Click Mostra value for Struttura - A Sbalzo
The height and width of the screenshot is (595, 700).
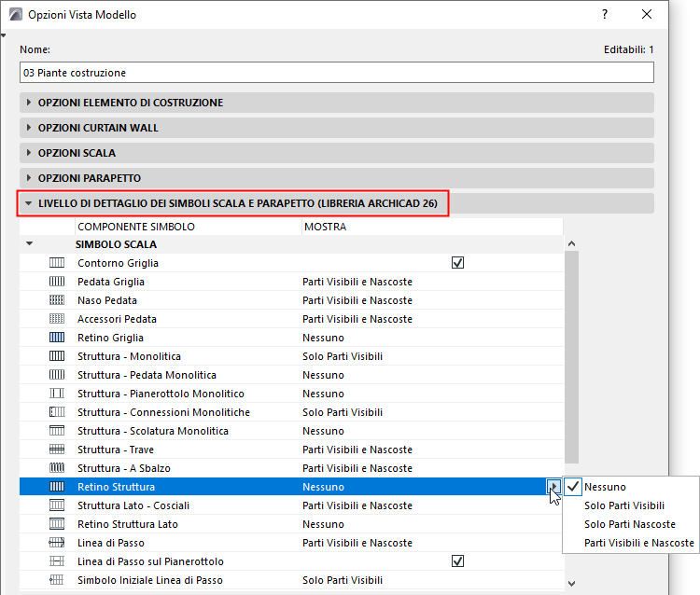[357, 468]
